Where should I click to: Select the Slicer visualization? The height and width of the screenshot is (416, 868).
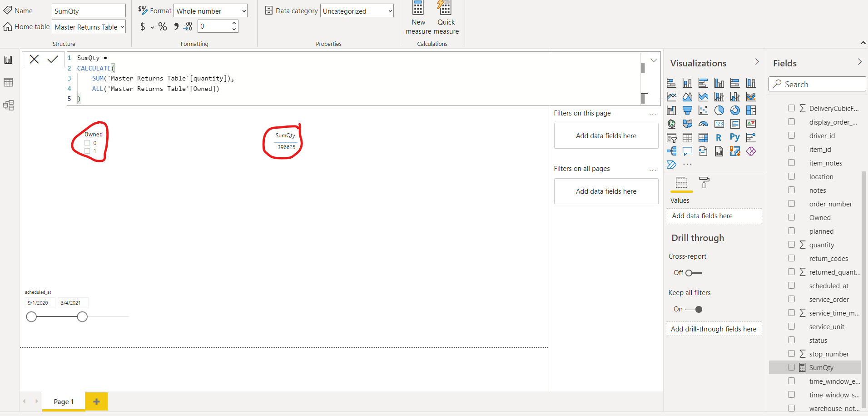[x=671, y=137]
